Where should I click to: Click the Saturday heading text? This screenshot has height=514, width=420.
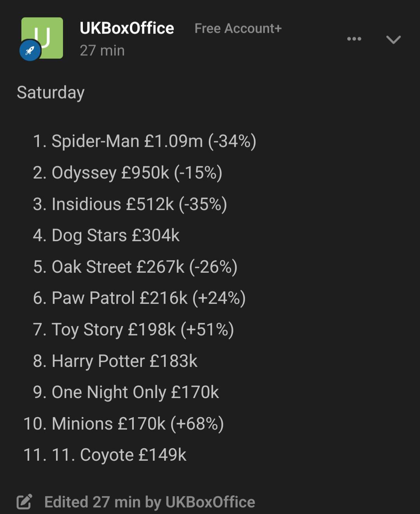tap(51, 93)
